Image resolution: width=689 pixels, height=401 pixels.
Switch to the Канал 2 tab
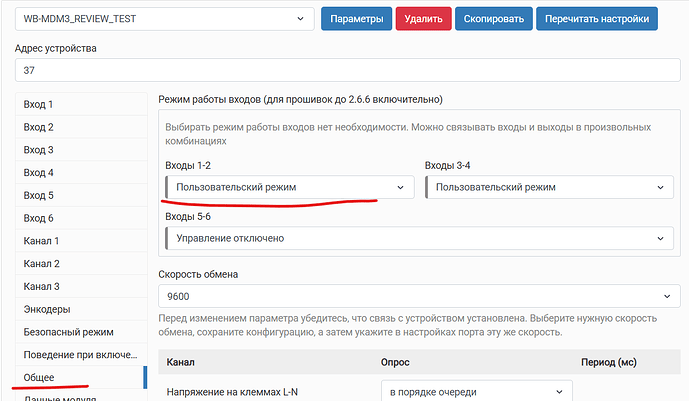pos(81,264)
